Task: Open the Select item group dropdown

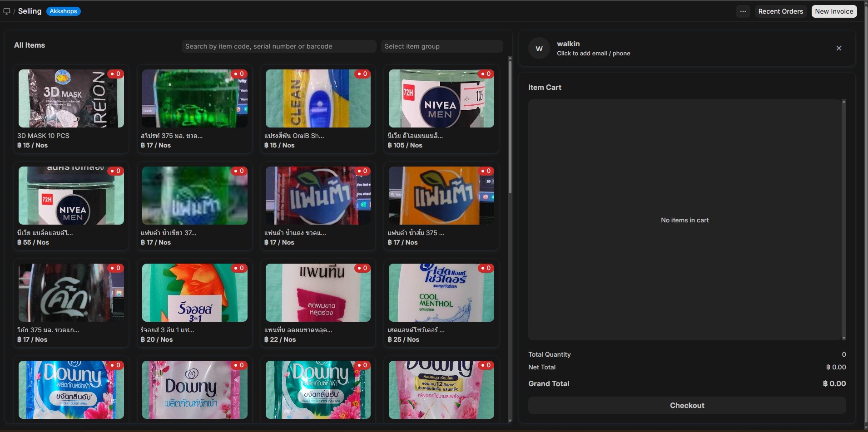Action: point(441,46)
